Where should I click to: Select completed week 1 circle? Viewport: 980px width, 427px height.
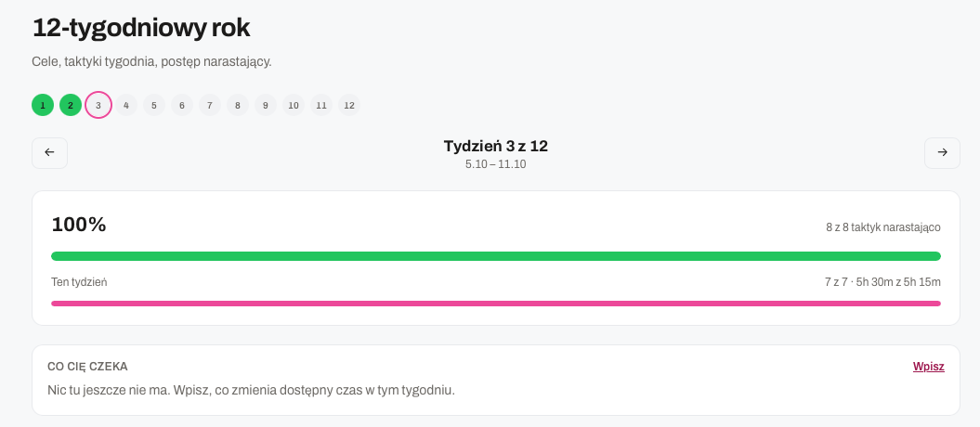click(x=43, y=105)
